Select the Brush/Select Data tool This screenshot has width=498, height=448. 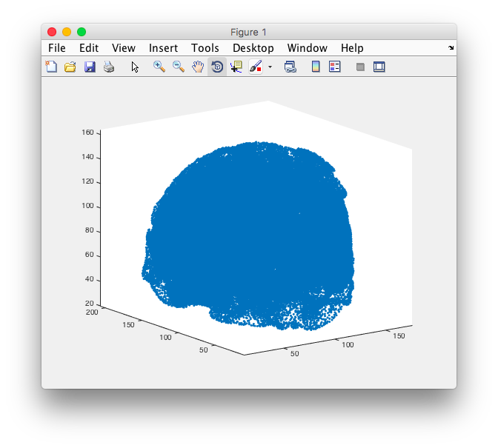[x=256, y=67]
